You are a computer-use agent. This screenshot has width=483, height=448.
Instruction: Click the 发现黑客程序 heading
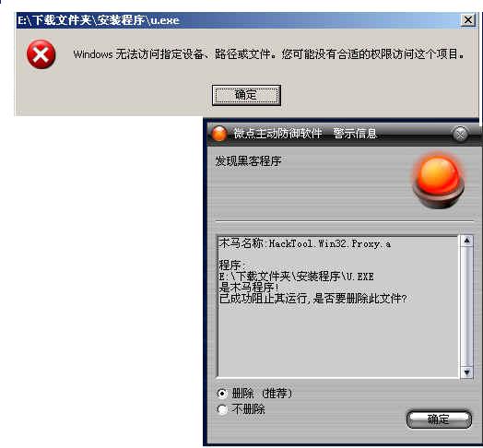pos(248,160)
